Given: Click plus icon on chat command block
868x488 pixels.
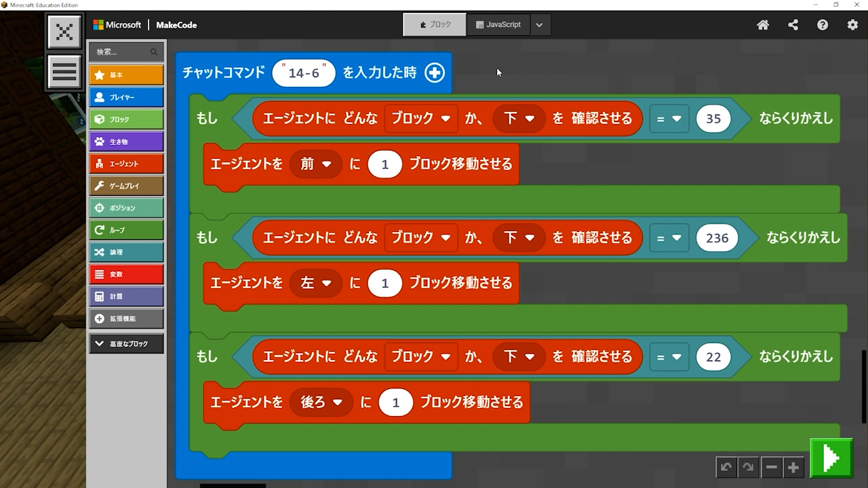Looking at the screenshot, I should [x=435, y=73].
